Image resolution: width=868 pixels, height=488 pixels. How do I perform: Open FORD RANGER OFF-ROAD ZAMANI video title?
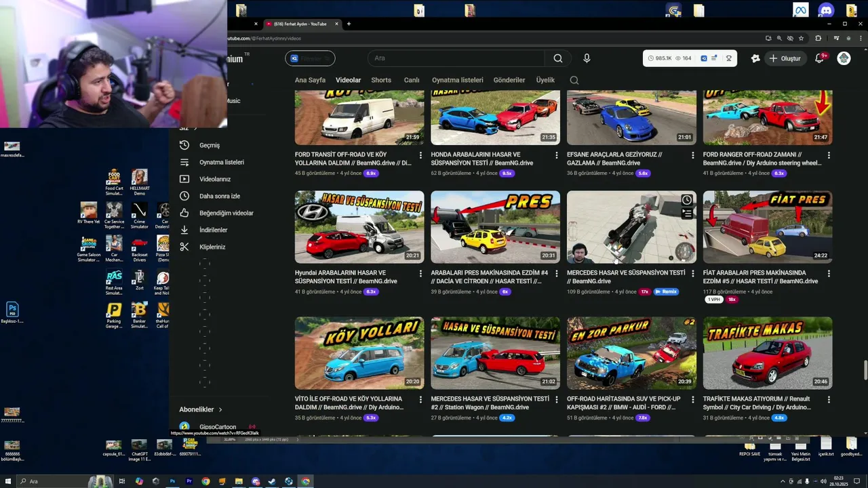point(762,159)
